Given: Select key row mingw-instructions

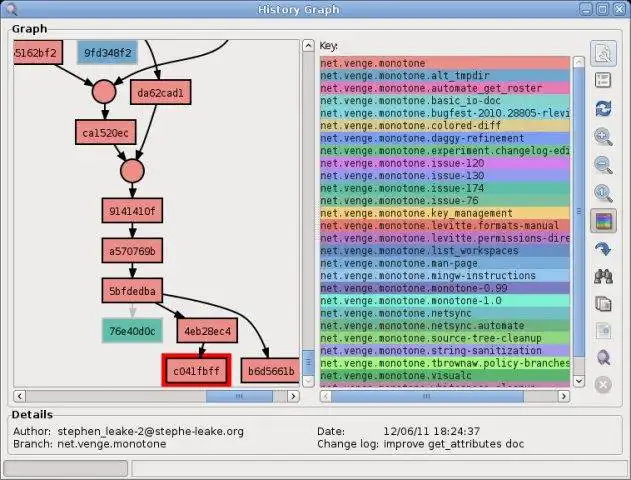Looking at the screenshot, I should point(445,276).
